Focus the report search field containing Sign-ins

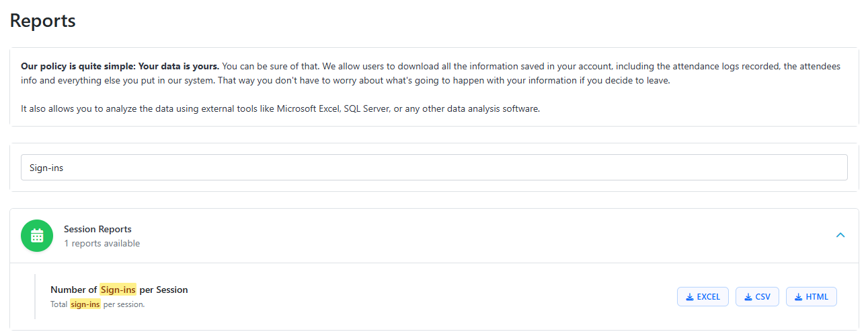434,168
